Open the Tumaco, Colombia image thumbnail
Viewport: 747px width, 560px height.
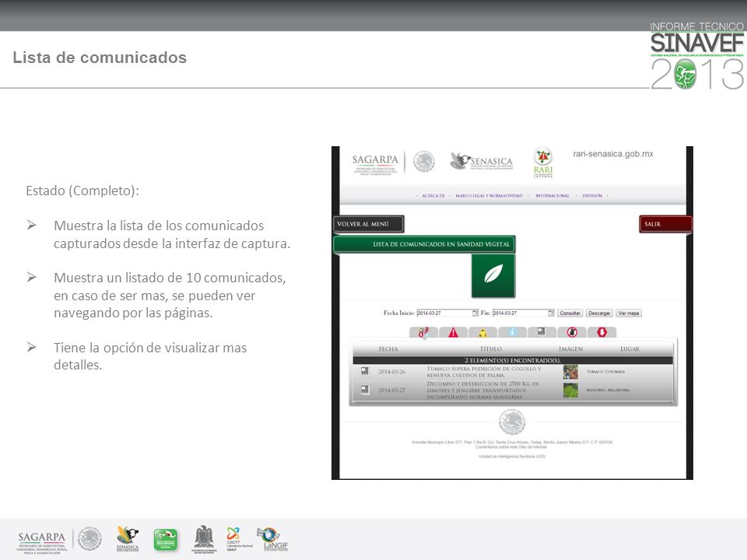pos(570,372)
